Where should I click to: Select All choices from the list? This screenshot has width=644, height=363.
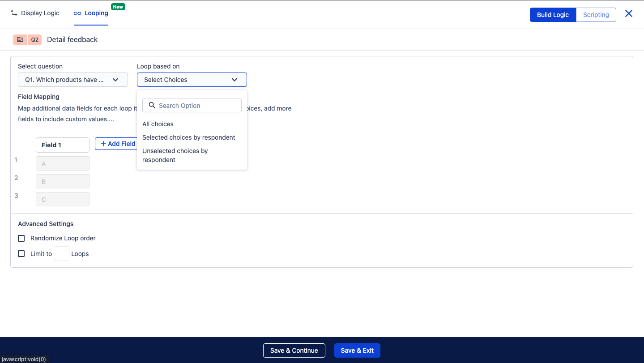(x=158, y=124)
